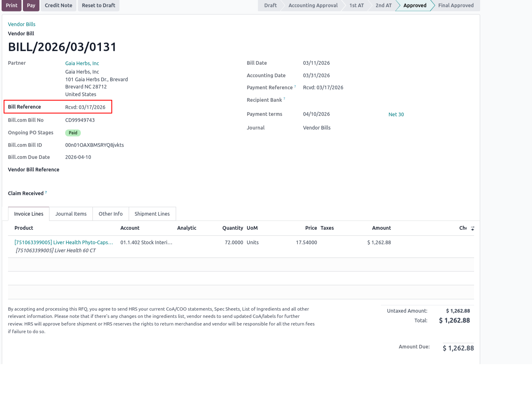Click the Accounting Date value 03/31/2026
Viewport: 532px width, 396px height.
coord(316,75)
